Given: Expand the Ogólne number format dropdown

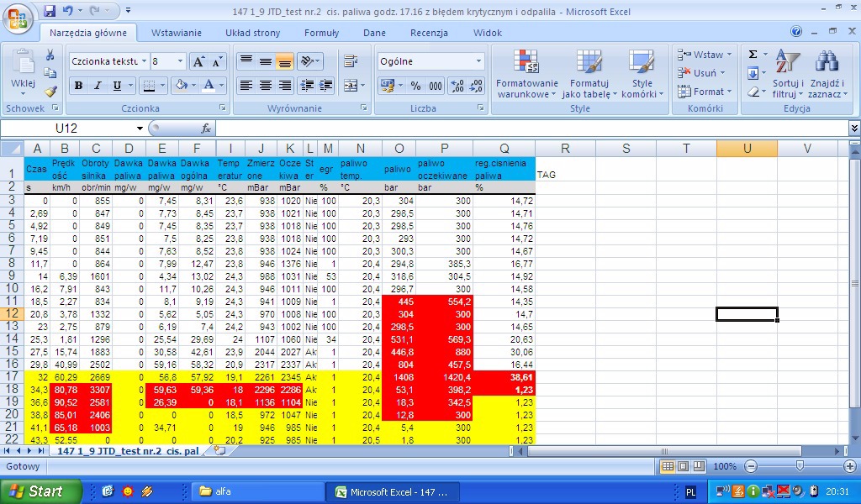Looking at the screenshot, I should pos(479,62).
